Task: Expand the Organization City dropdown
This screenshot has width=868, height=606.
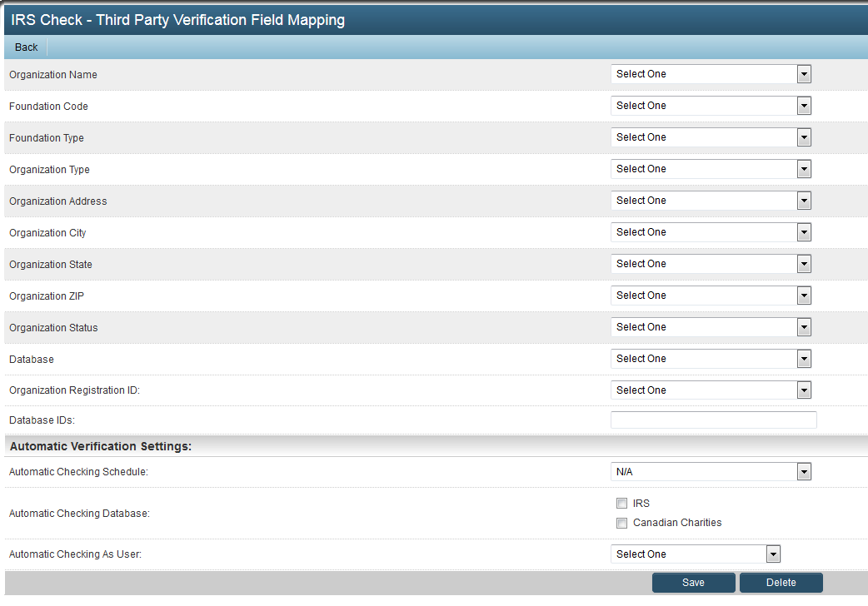Action: click(x=711, y=232)
